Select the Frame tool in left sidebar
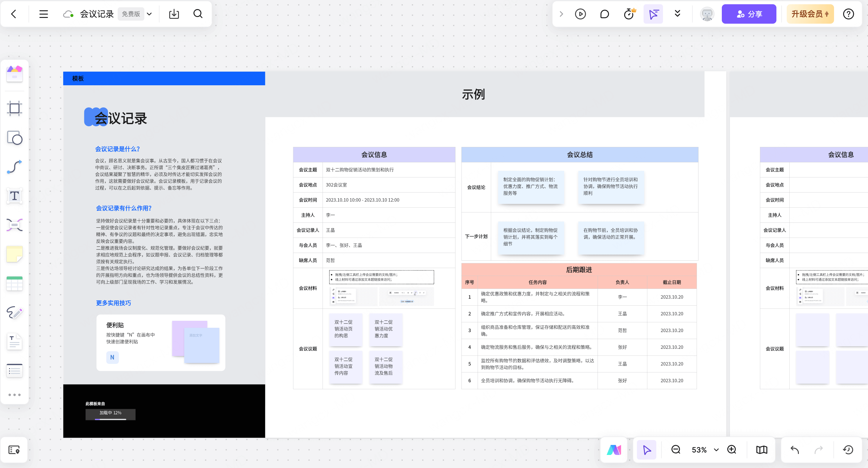 tap(15, 108)
